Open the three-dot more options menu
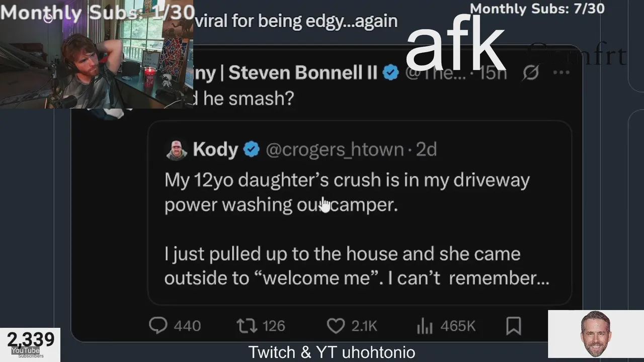 click(561, 72)
